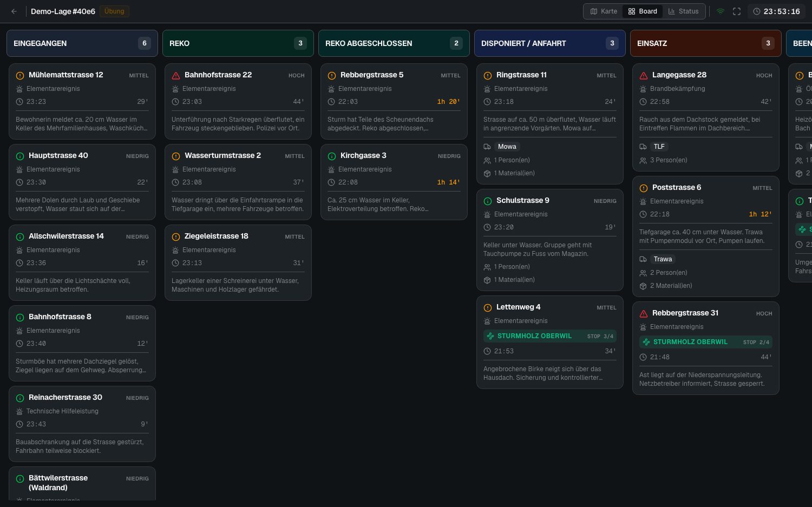Open the Bahnhofstrasse 8 card
812x507 pixels.
tap(82, 344)
